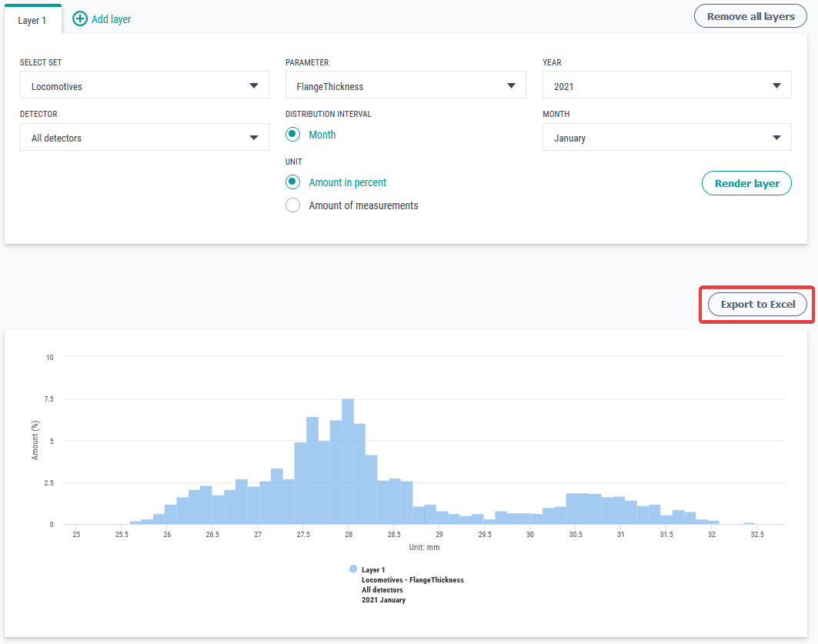Click the Remove all layers button
Screen dimensions: 818x644
point(750,16)
